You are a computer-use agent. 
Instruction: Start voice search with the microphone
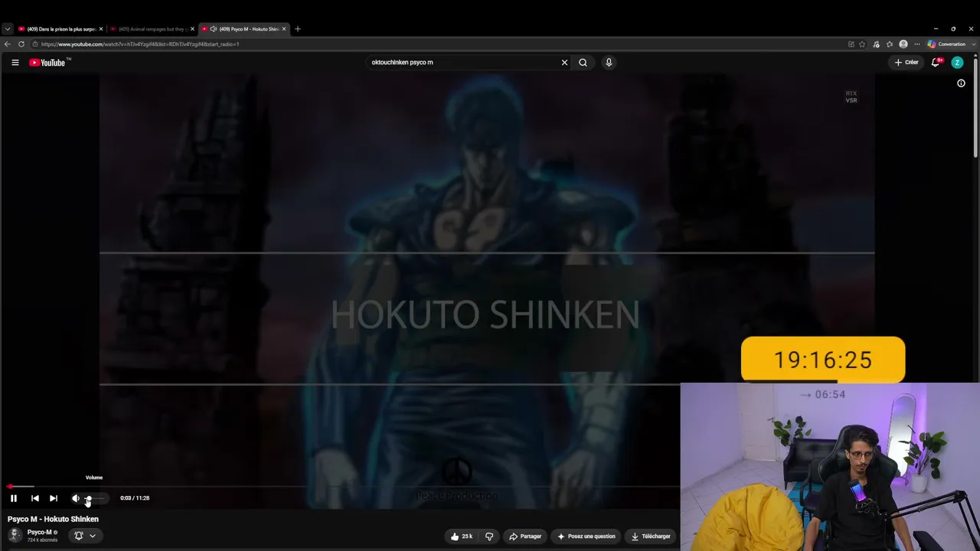(x=609, y=63)
